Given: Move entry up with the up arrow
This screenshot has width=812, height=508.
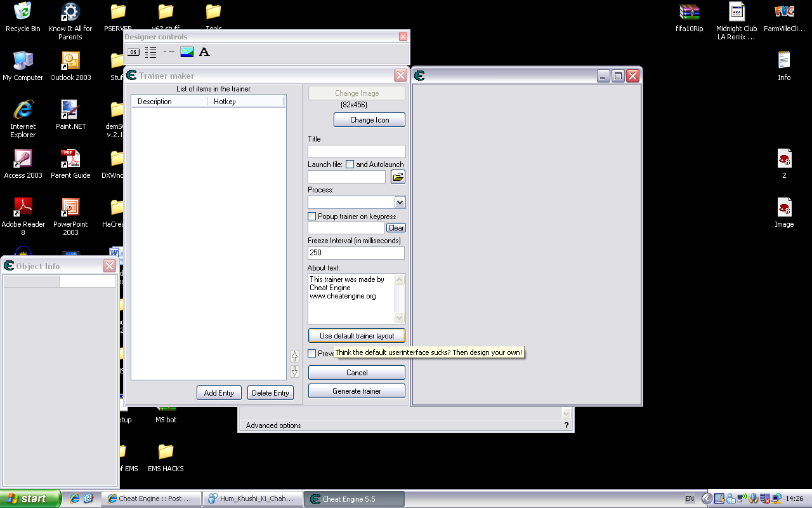Looking at the screenshot, I should tap(294, 356).
